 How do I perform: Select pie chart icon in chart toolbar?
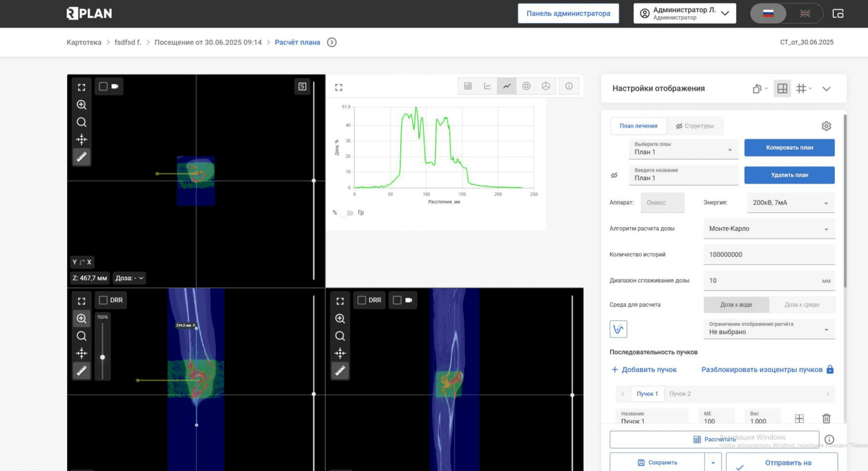tap(546, 86)
